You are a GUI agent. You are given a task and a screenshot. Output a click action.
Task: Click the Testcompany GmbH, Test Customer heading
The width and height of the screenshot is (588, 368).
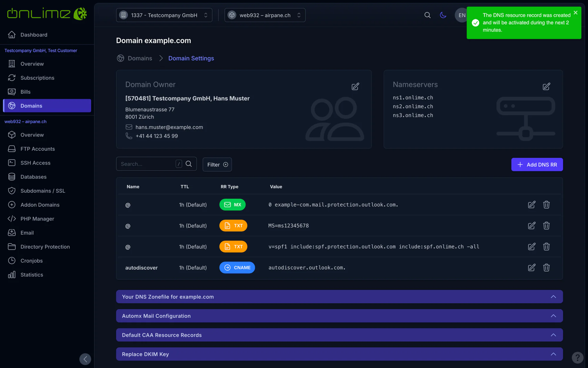[41, 51]
